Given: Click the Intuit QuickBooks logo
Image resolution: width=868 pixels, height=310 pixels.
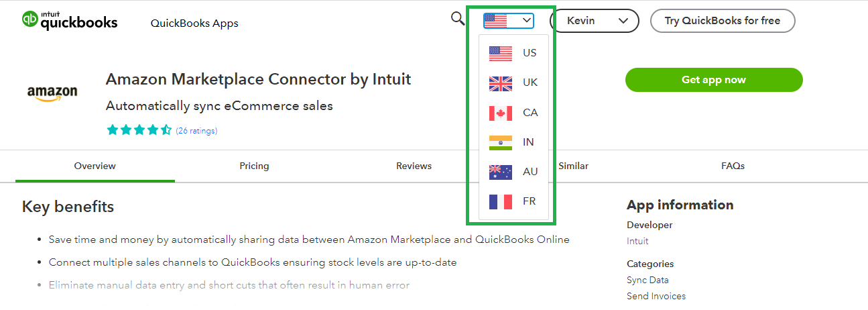Looking at the screenshot, I should [70, 21].
